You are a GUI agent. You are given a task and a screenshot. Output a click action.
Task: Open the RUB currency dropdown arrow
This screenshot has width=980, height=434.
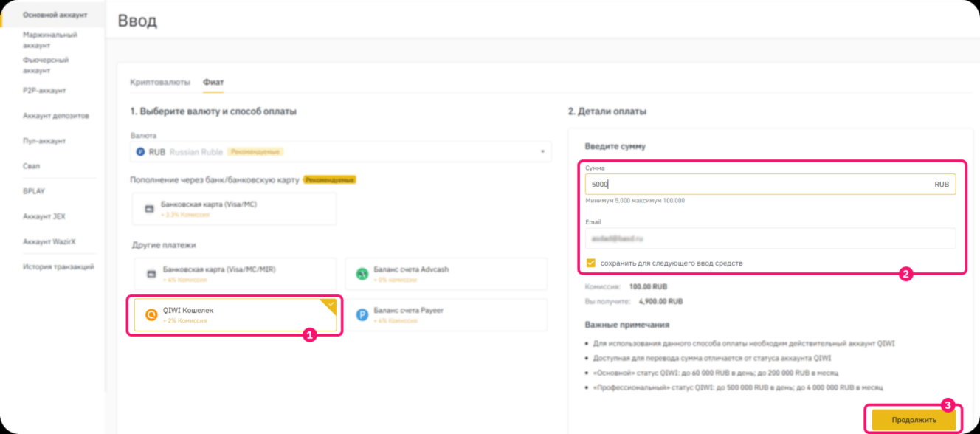point(542,151)
